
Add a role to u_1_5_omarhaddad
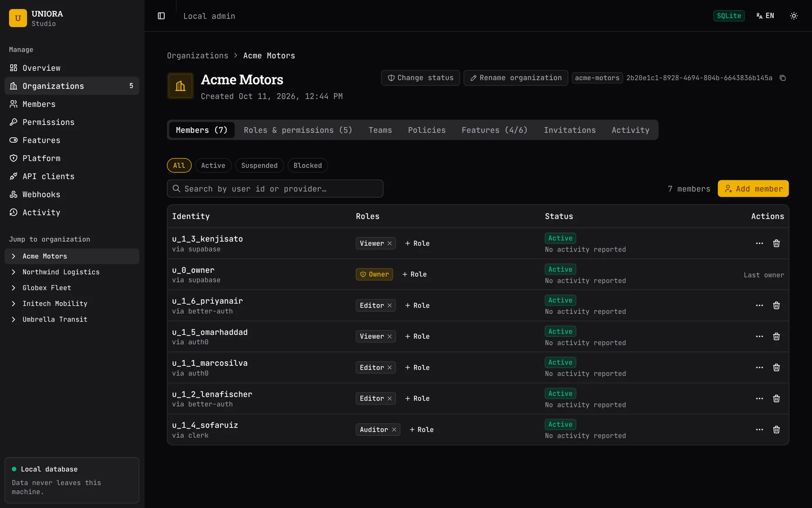click(x=417, y=336)
